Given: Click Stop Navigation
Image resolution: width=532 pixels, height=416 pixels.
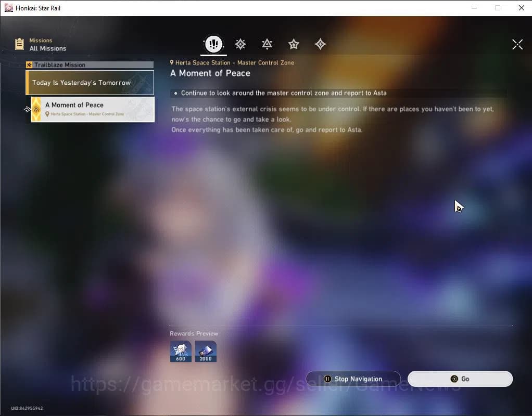Looking at the screenshot, I should [x=353, y=379].
